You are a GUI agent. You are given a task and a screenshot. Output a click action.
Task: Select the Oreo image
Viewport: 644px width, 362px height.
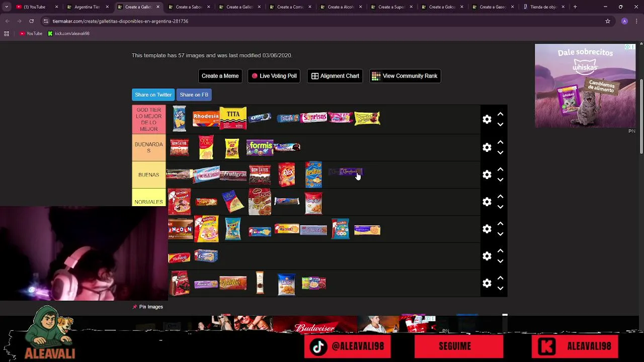click(x=260, y=118)
